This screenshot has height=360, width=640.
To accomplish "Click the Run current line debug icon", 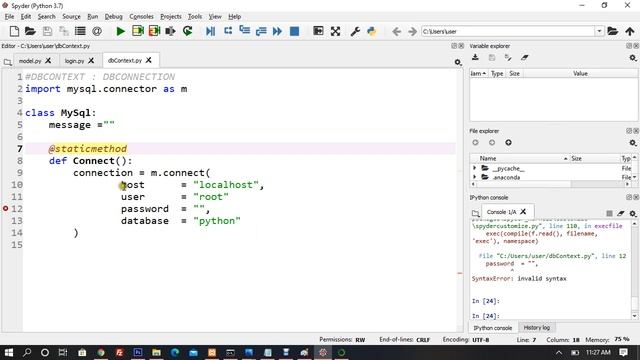I will (x=228, y=31).
